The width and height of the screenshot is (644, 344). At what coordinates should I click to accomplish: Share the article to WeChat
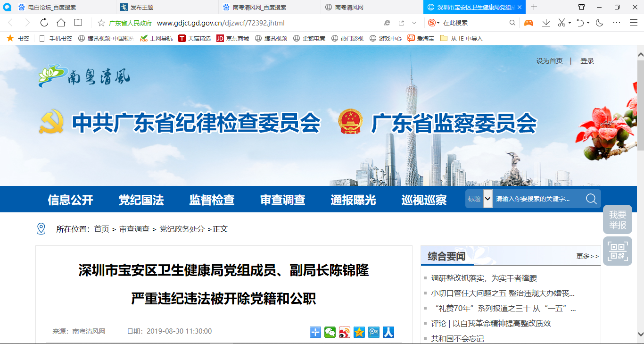pos(330,332)
